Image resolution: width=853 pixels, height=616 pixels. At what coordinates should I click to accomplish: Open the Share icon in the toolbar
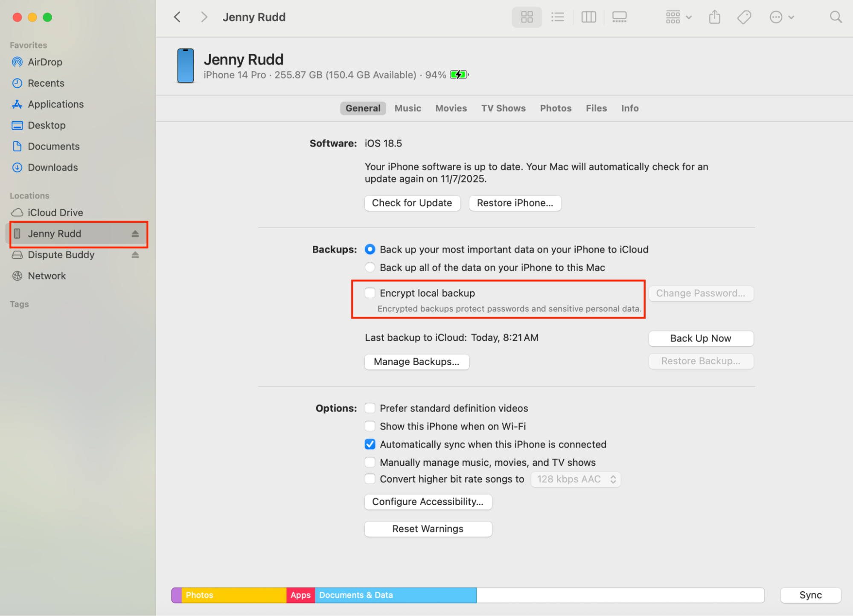714,17
